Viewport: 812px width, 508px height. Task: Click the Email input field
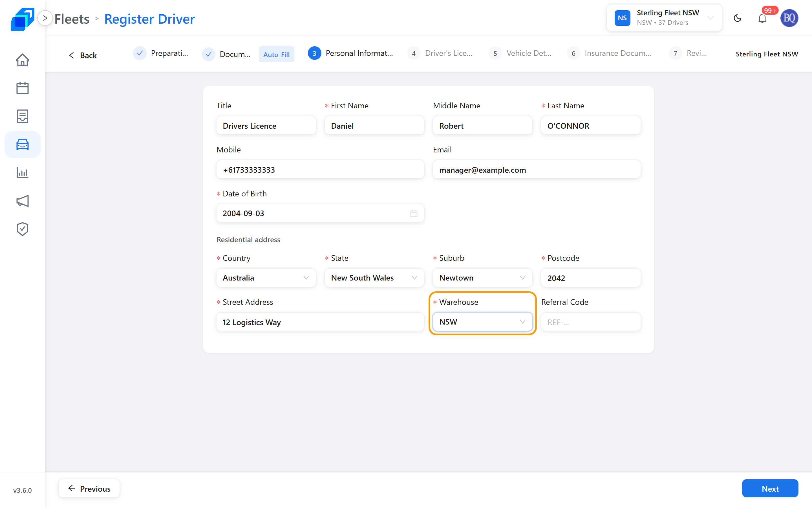coord(537,170)
